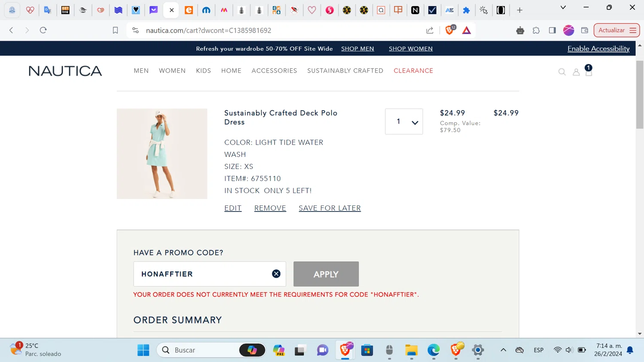Toggle the browser sidebar panel
Viewport: 644px width, 362px height.
(552, 30)
